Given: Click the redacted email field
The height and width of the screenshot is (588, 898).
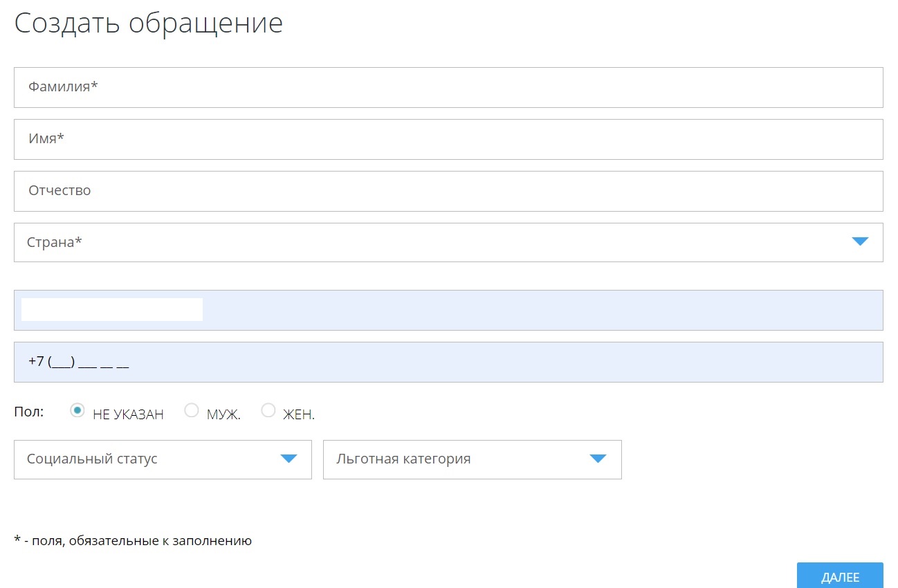Looking at the screenshot, I should pyautogui.click(x=448, y=310).
